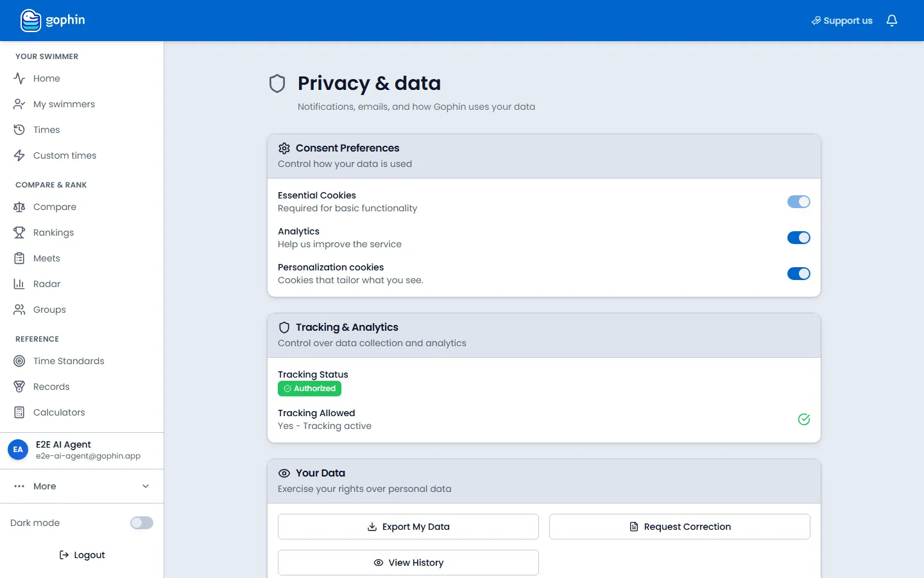Open the Support us link
The width and height of the screenshot is (924, 578).
(842, 21)
